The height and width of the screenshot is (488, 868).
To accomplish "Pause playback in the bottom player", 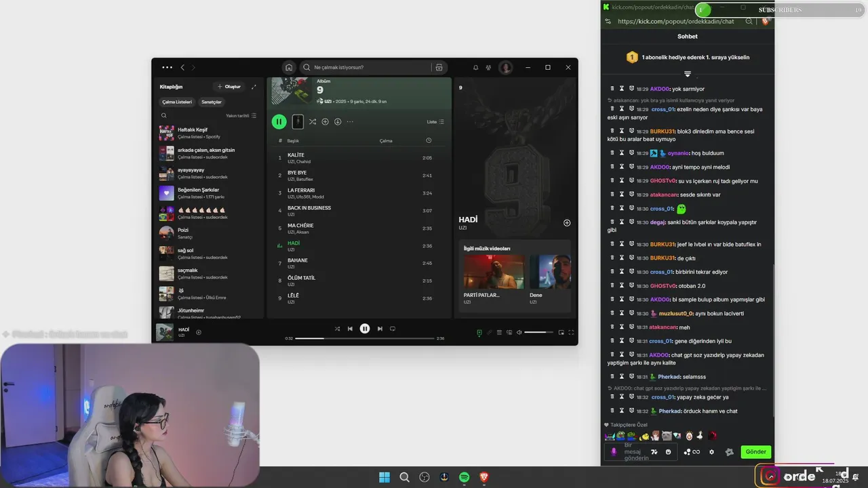I will point(365,329).
